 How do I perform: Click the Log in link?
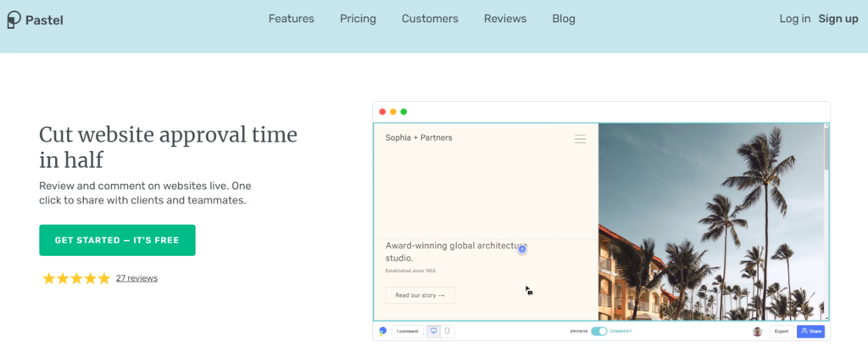pos(794,19)
